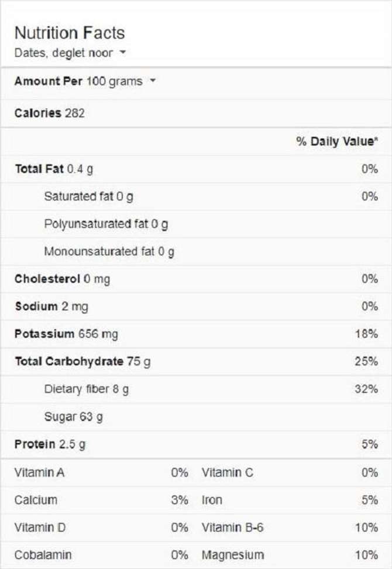Click the Total Fat 0.4 g label
Viewport: 392px width, 569px height.
click(x=54, y=169)
